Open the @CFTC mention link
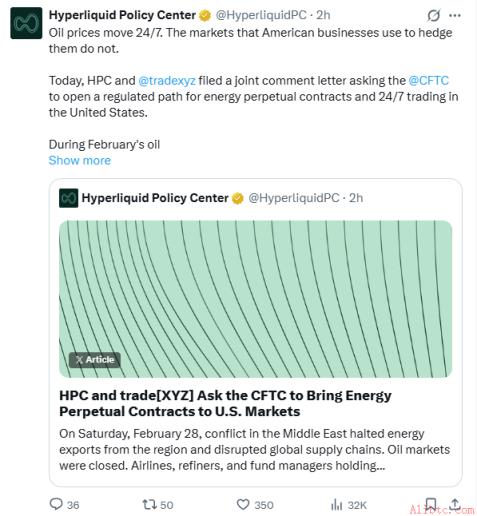Image resolution: width=477 pixels, height=516 pixels. [x=429, y=81]
